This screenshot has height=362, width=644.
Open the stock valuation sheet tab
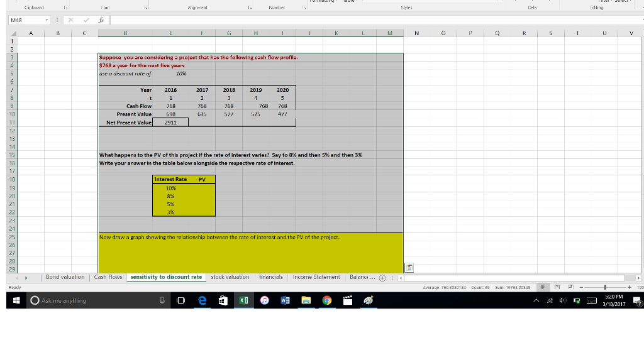pos(229,276)
